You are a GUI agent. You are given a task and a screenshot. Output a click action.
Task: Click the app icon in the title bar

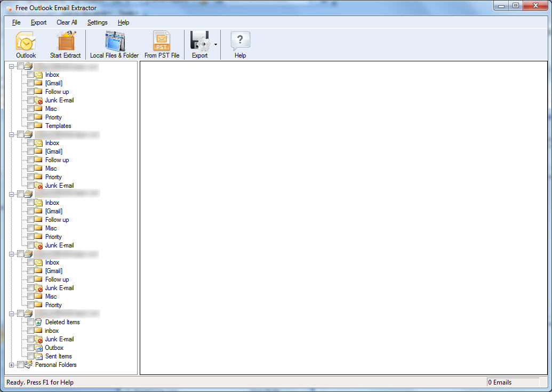[10, 8]
